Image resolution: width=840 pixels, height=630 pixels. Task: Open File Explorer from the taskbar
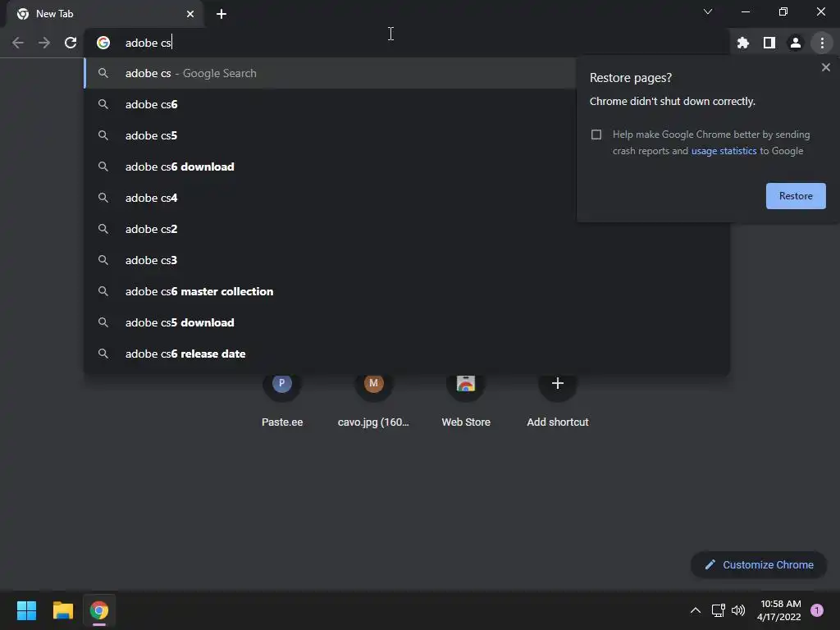[x=62, y=610]
